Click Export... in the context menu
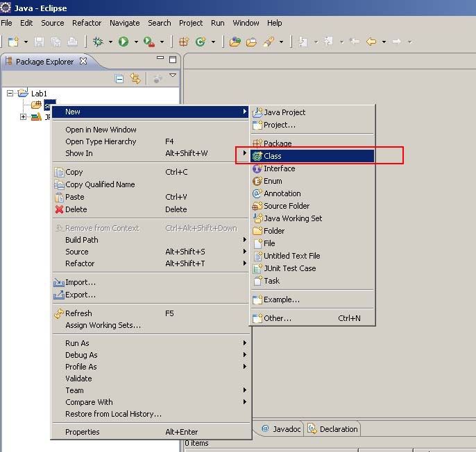 point(151,295)
